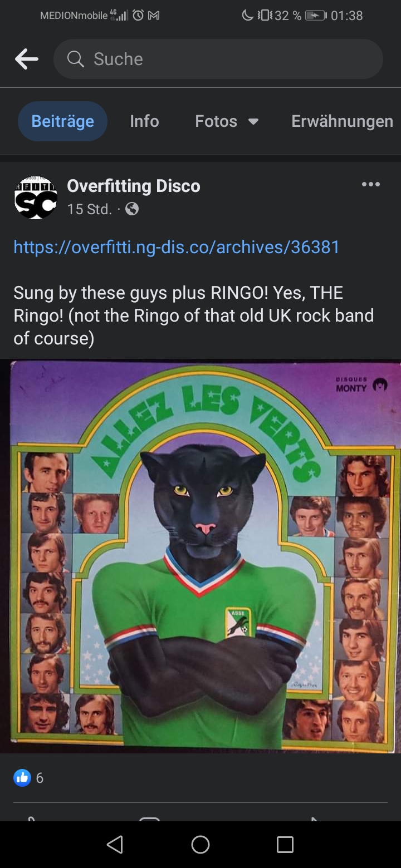Image resolution: width=401 pixels, height=868 pixels.
Task: Open the Info tab
Action: tap(144, 121)
